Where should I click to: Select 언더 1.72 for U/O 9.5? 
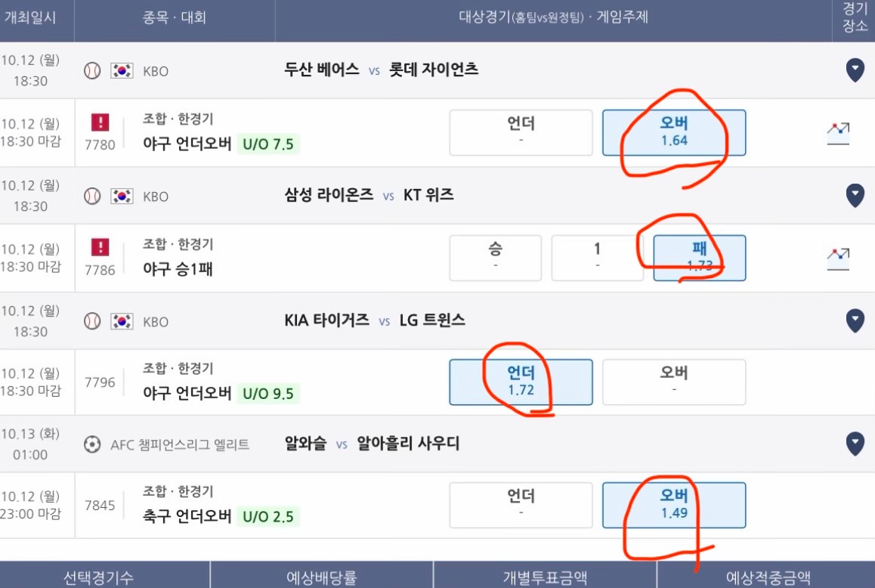(521, 382)
